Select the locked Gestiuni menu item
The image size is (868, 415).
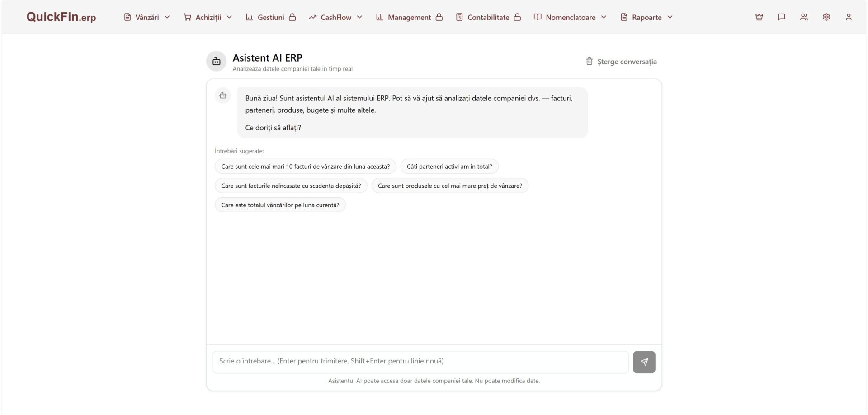point(270,17)
